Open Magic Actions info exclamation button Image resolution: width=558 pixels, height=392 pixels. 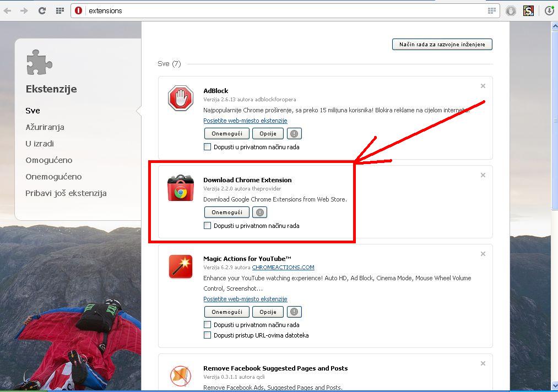click(294, 312)
